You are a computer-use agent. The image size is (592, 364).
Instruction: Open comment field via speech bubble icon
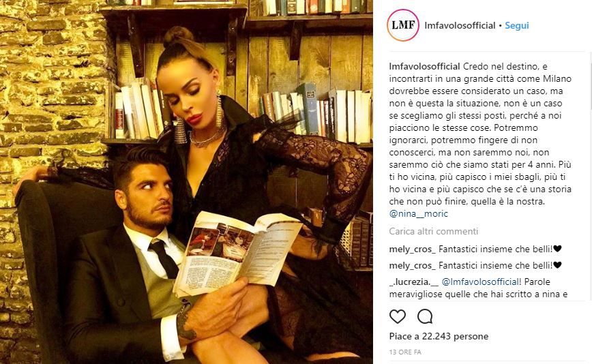[x=425, y=316]
